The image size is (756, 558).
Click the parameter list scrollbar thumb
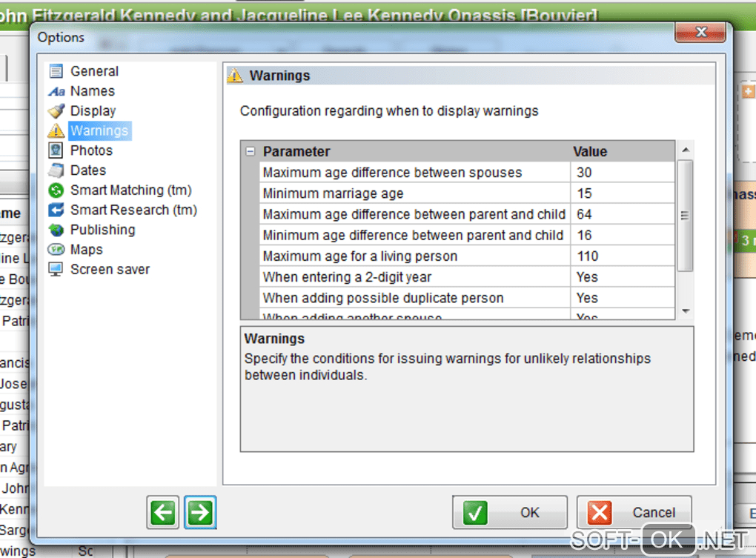(x=685, y=216)
